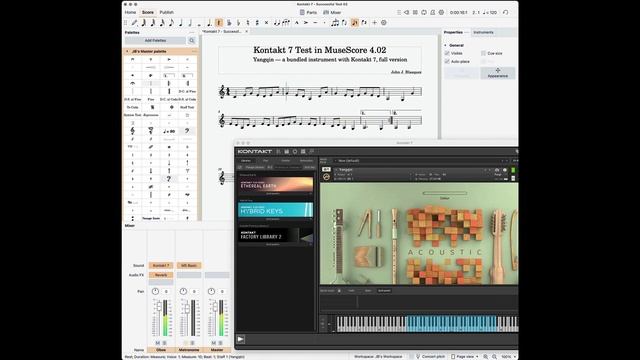This screenshot has height=360, width=640.
Task: Enable the Cue size checkbox
Action: point(483,53)
